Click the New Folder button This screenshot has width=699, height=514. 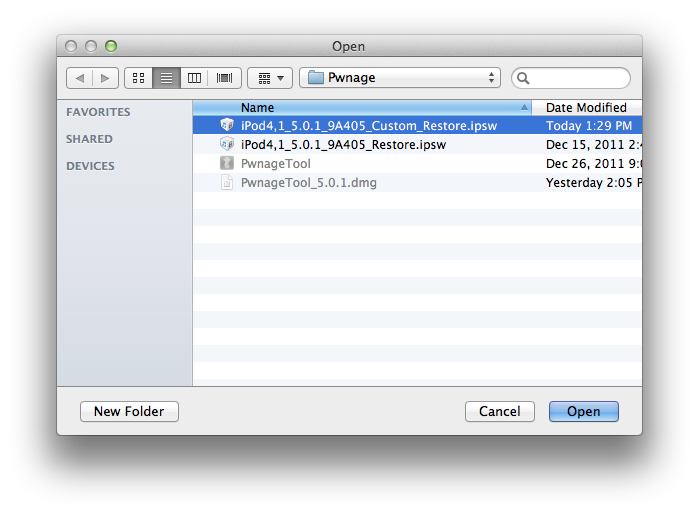pyautogui.click(x=129, y=411)
